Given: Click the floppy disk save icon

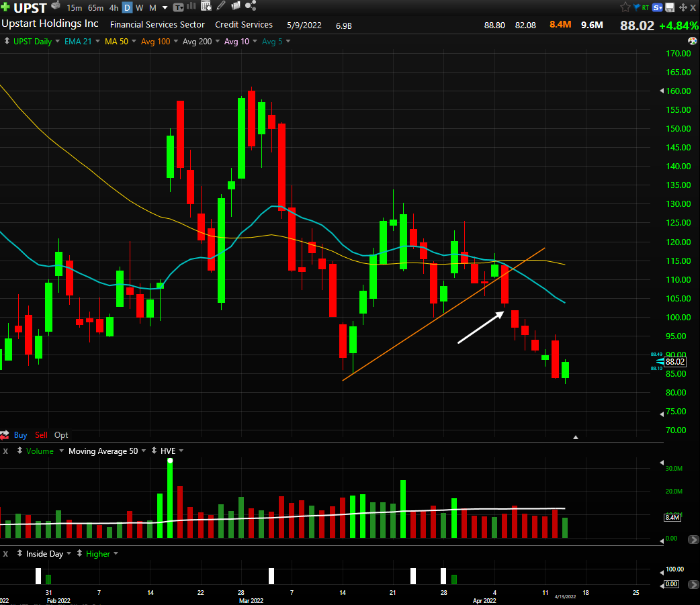Looking at the screenshot, I should 670,7.
